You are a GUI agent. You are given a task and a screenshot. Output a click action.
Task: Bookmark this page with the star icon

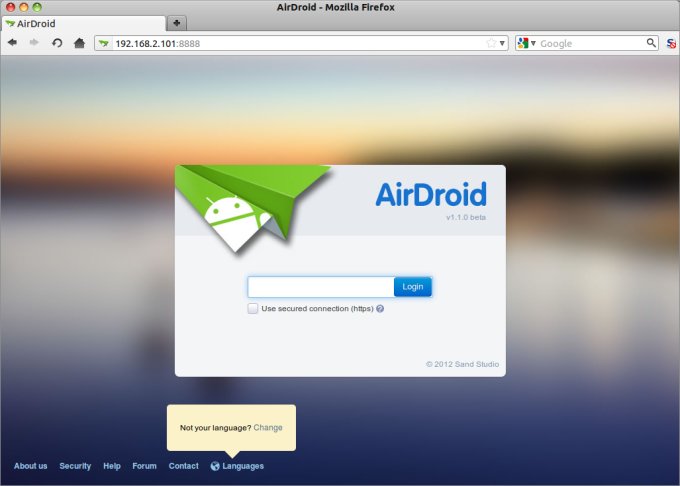pyautogui.click(x=490, y=43)
